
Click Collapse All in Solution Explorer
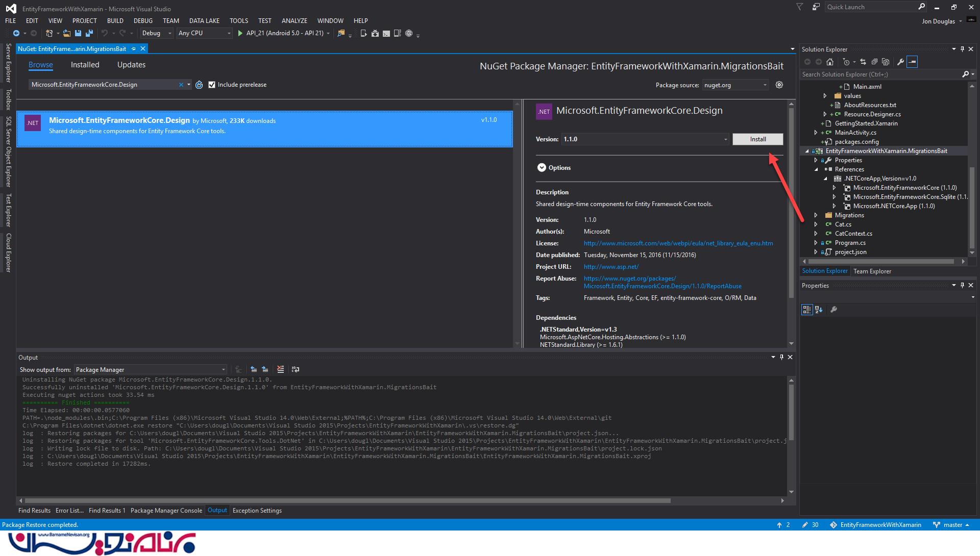point(874,62)
